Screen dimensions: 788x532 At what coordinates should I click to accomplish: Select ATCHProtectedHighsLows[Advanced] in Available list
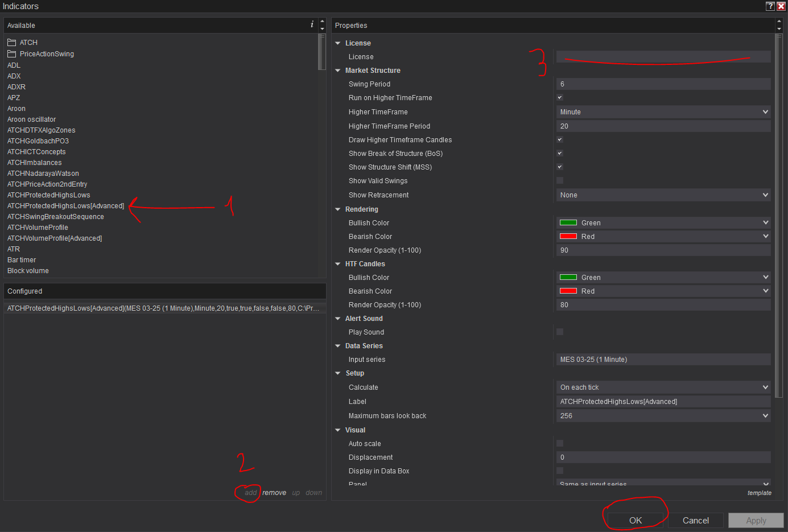[65, 206]
